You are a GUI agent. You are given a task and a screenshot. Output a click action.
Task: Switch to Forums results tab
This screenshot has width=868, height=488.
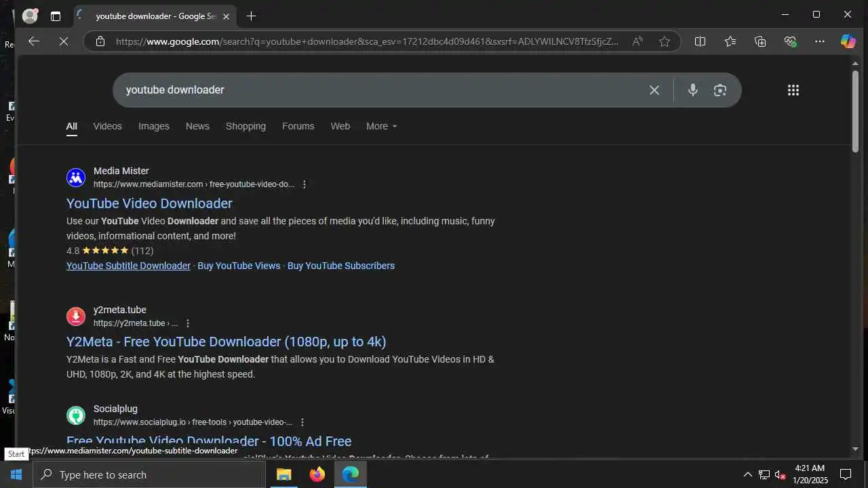pyautogui.click(x=298, y=126)
